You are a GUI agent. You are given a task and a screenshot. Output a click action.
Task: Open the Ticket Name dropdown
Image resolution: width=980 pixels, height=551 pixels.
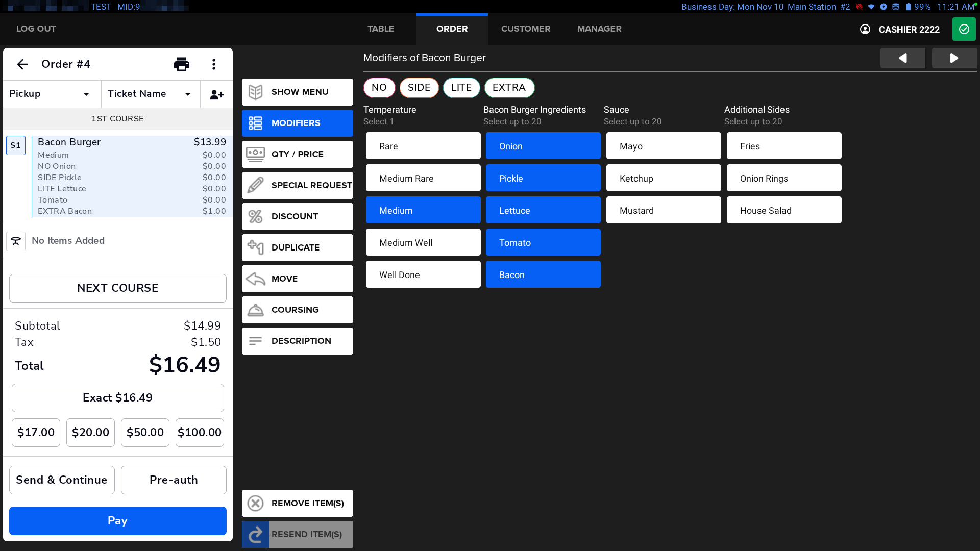(x=150, y=94)
